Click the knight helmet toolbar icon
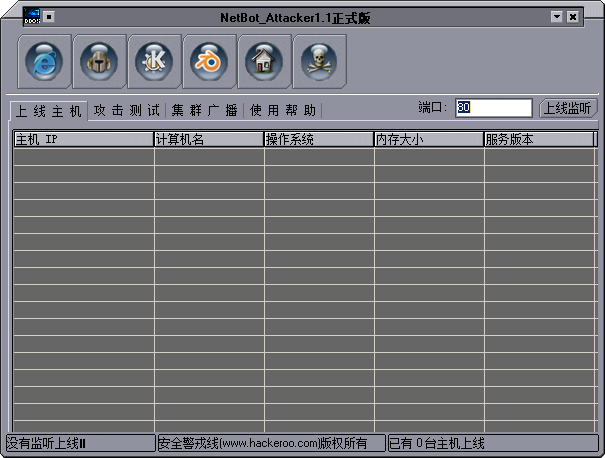This screenshot has height=458, width=605. click(x=100, y=60)
